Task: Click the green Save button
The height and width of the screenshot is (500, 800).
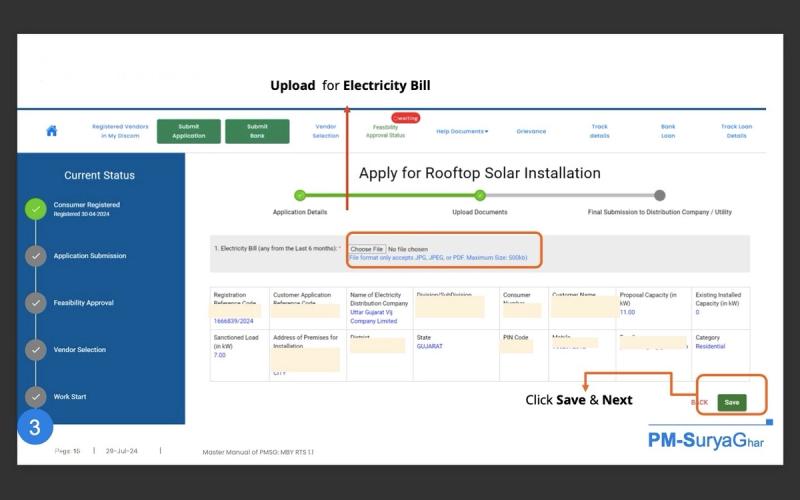Action: 732,403
